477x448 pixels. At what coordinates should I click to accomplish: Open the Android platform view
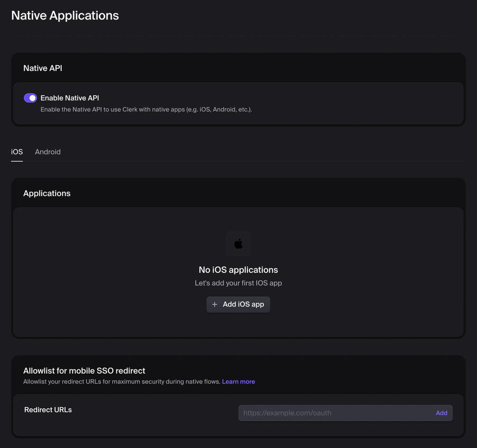(x=48, y=152)
